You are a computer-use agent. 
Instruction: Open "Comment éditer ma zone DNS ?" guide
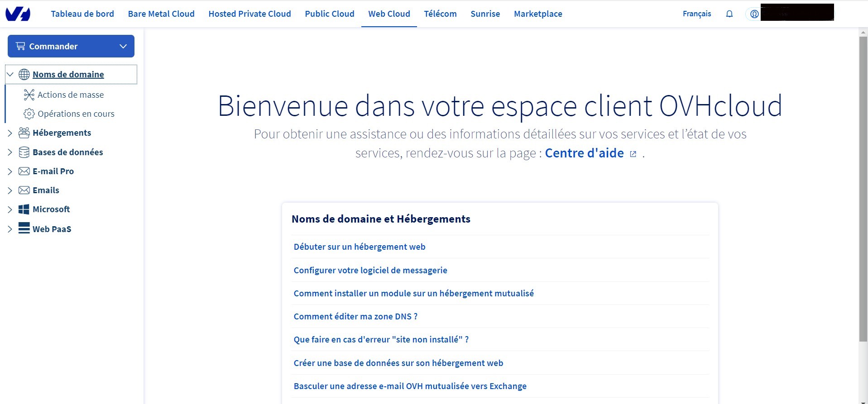point(355,317)
